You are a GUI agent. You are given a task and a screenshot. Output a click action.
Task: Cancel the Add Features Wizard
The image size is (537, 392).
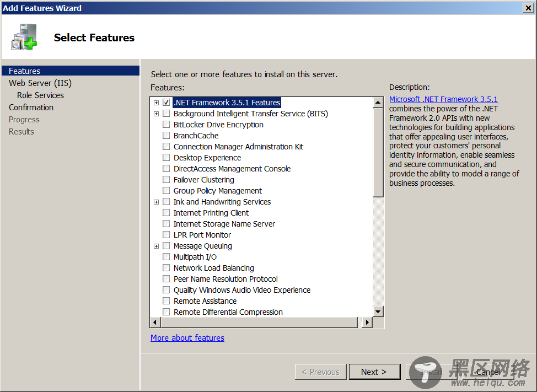488,372
